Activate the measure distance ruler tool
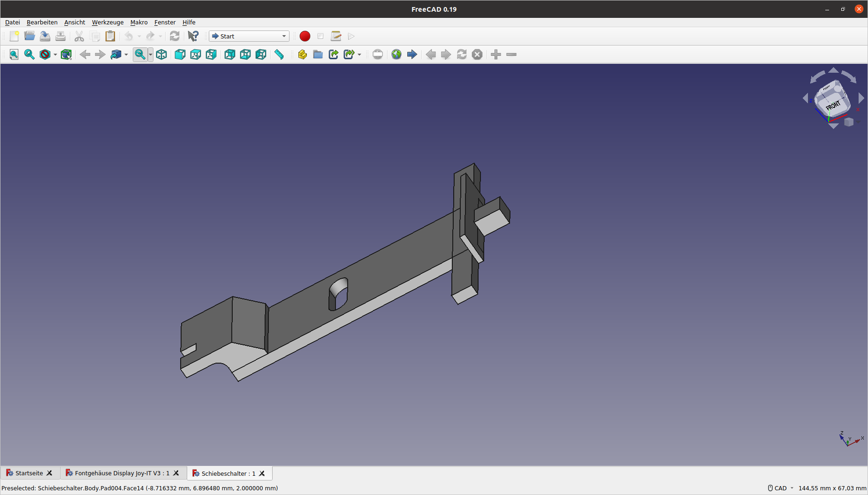This screenshot has width=868, height=495. point(279,54)
